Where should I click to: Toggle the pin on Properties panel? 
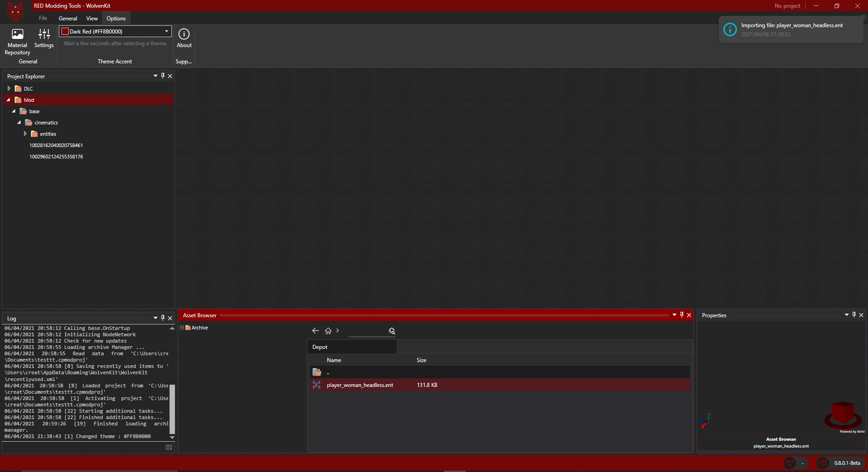tap(854, 315)
